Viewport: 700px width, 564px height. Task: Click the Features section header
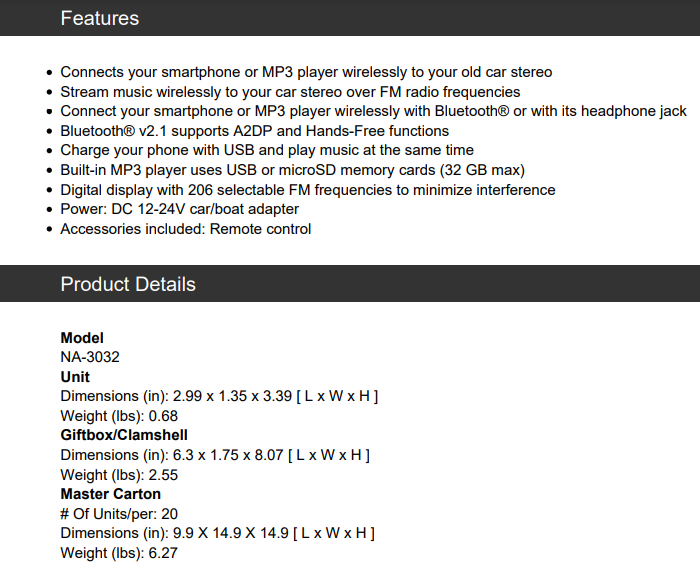coord(100,18)
